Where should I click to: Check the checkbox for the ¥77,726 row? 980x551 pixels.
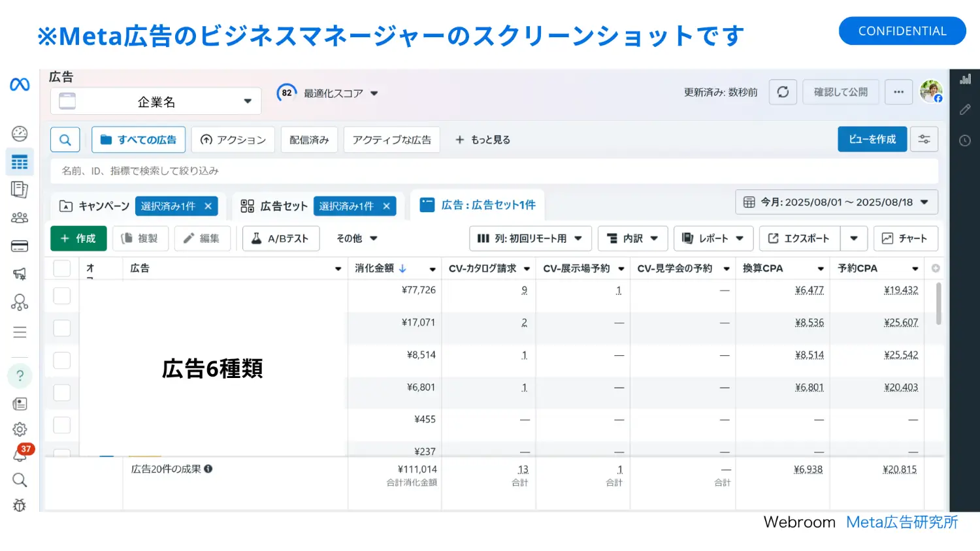tap(62, 296)
